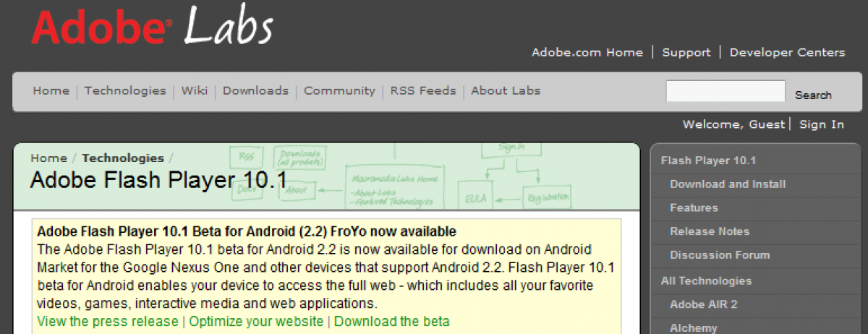Navigate to the Wiki section
868x334 pixels.
pos(195,91)
